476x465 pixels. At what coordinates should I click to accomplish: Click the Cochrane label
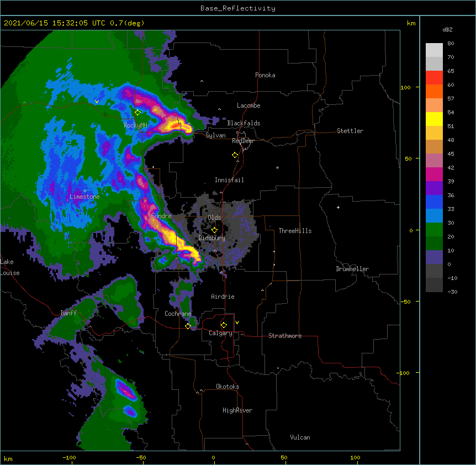pyautogui.click(x=178, y=314)
